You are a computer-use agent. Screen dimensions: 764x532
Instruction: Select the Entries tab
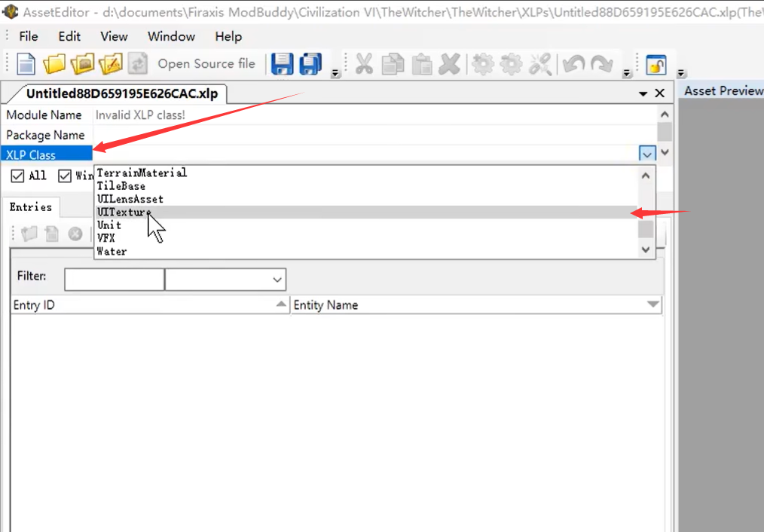[31, 207]
